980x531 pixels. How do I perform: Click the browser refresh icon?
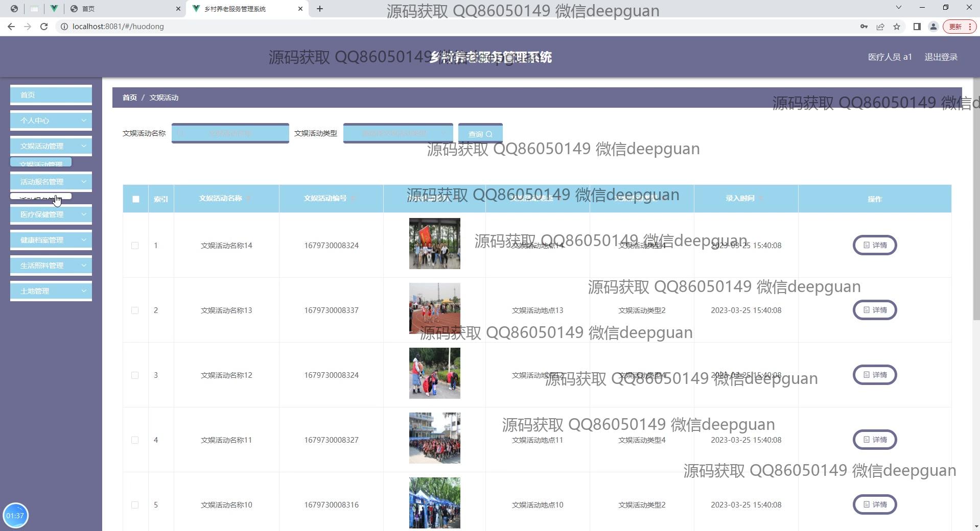pyautogui.click(x=44, y=27)
